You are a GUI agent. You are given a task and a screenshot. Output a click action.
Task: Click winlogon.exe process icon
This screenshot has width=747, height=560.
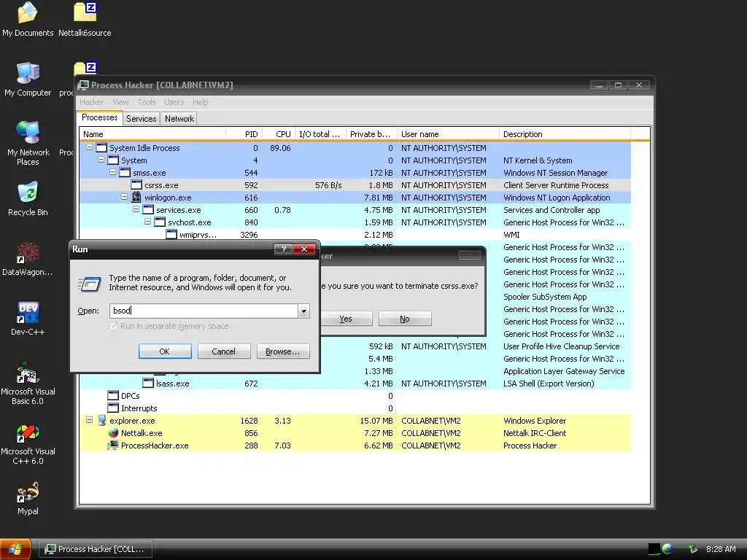click(x=136, y=197)
